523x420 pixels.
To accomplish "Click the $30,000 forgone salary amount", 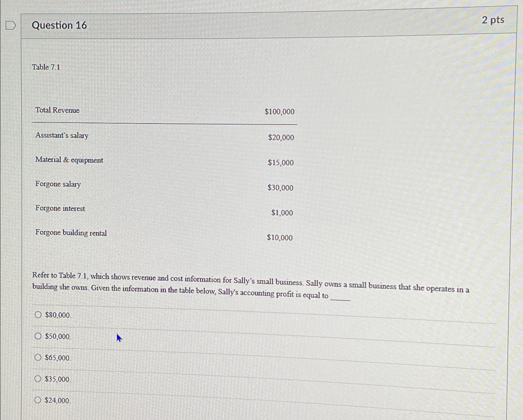I will pos(280,187).
